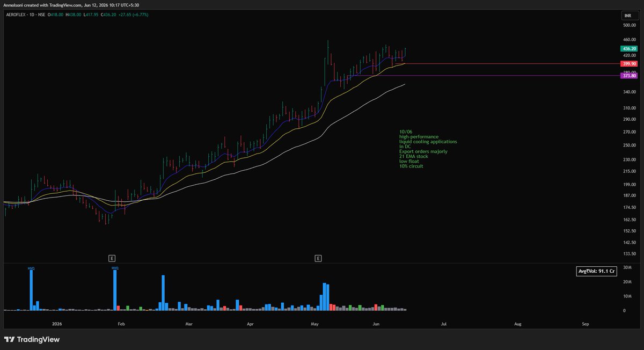The image size is (644, 350).
Task: Click the Mar label on time axis
Action: tap(188, 324)
